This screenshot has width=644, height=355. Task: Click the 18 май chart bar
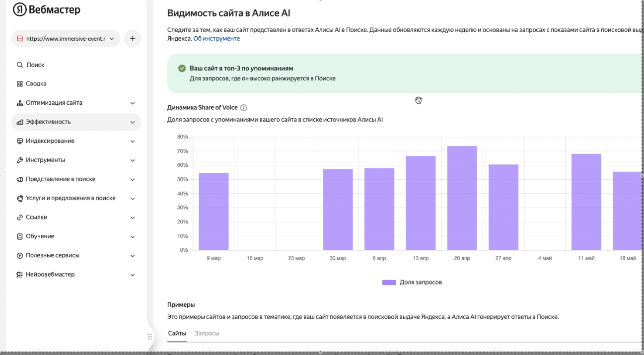628,211
